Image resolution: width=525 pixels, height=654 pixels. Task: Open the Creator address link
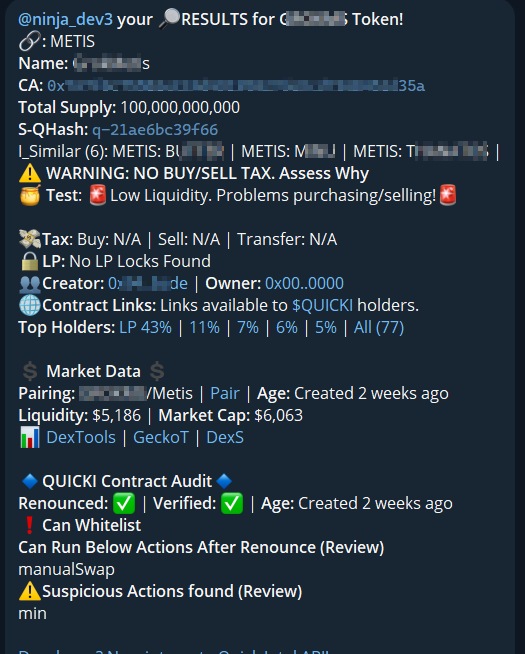(x=148, y=284)
